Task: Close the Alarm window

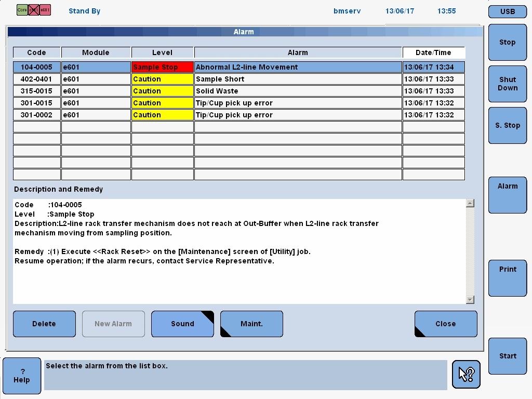Action: tap(445, 324)
